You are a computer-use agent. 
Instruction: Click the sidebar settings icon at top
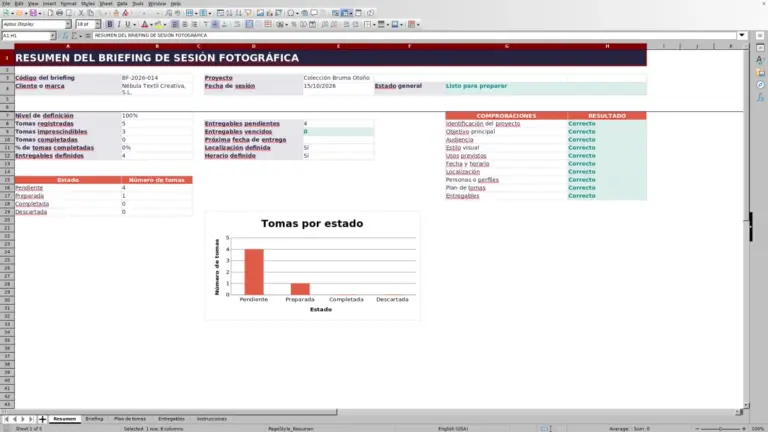tap(760, 36)
